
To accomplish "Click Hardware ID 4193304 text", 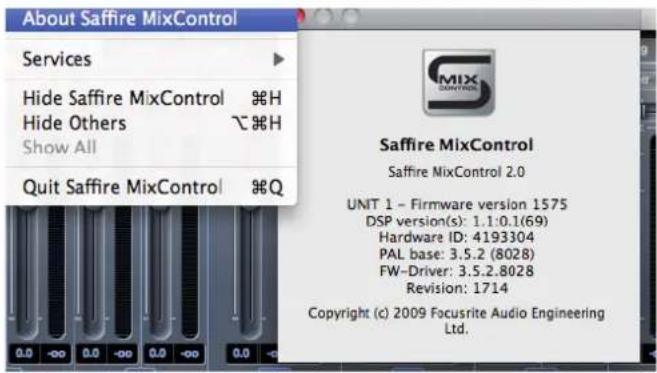I will [456, 237].
